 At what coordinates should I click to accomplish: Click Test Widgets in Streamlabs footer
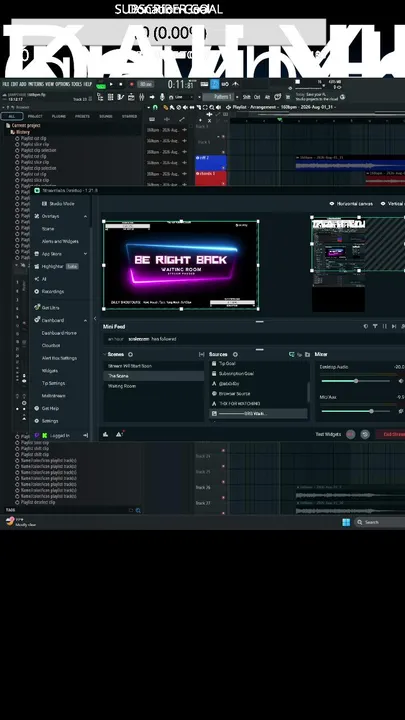point(328,434)
